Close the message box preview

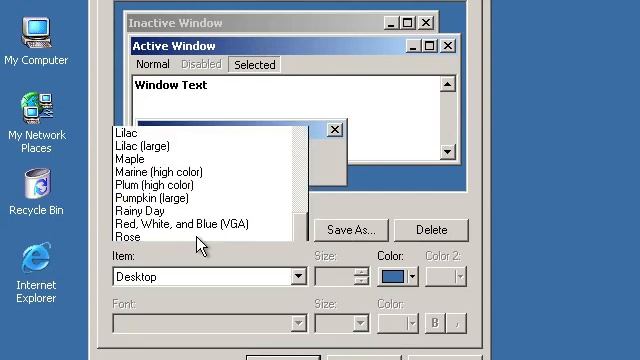(335, 130)
